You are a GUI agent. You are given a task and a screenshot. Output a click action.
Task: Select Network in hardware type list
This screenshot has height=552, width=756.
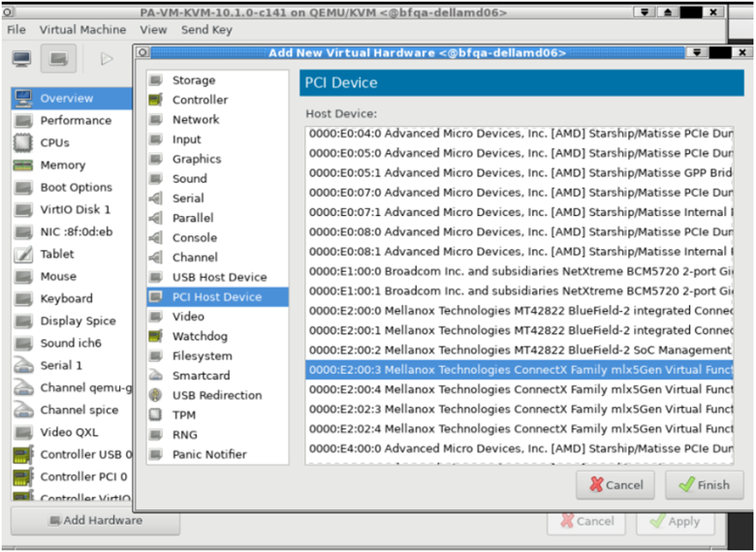tap(196, 120)
